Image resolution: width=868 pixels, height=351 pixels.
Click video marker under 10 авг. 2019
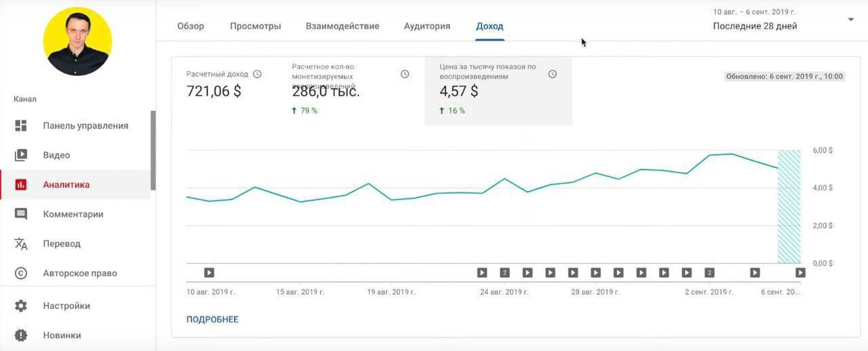(x=209, y=272)
